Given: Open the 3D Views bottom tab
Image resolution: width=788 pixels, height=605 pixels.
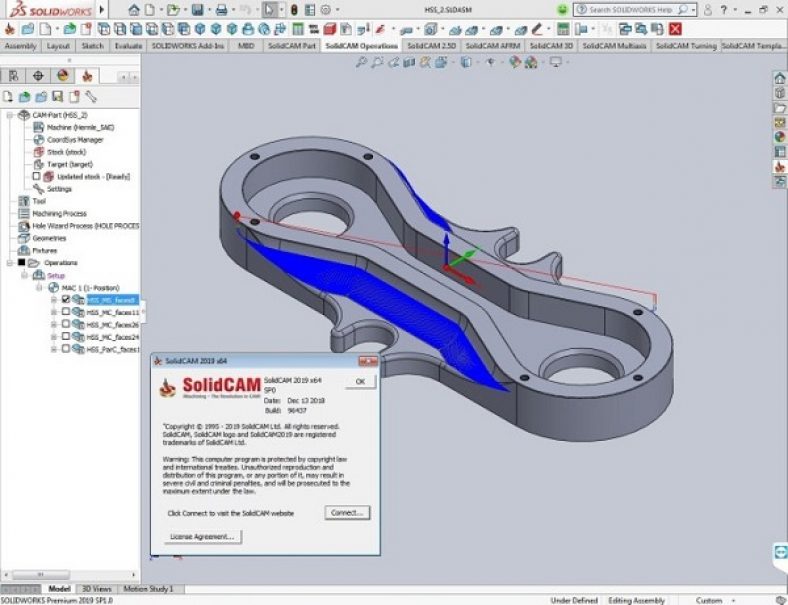Looking at the screenshot, I should coord(96,588).
